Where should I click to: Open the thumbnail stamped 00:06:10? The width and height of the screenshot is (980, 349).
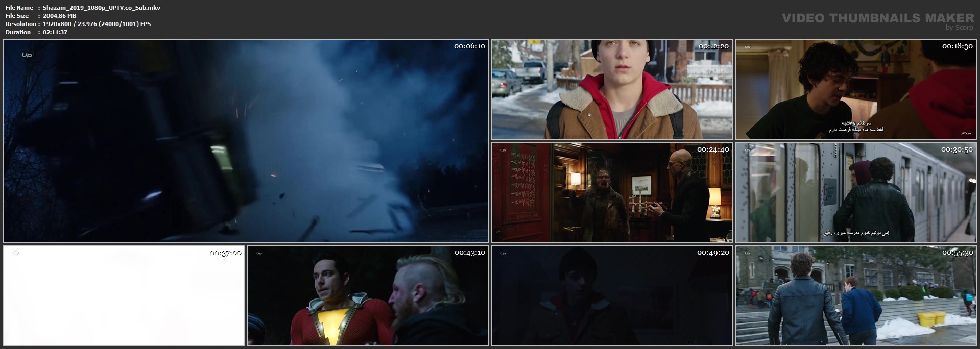click(x=246, y=141)
